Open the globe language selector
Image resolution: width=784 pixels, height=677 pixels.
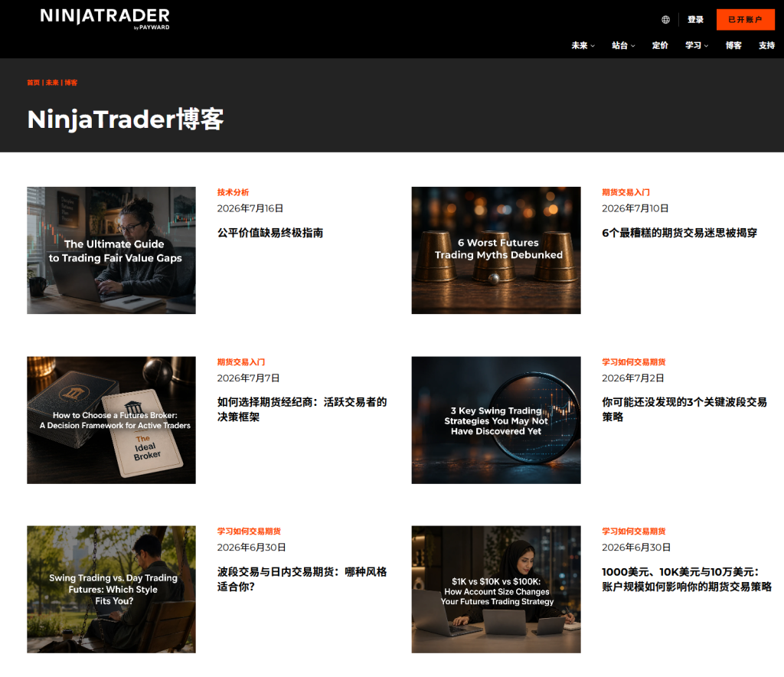(665, 19)
